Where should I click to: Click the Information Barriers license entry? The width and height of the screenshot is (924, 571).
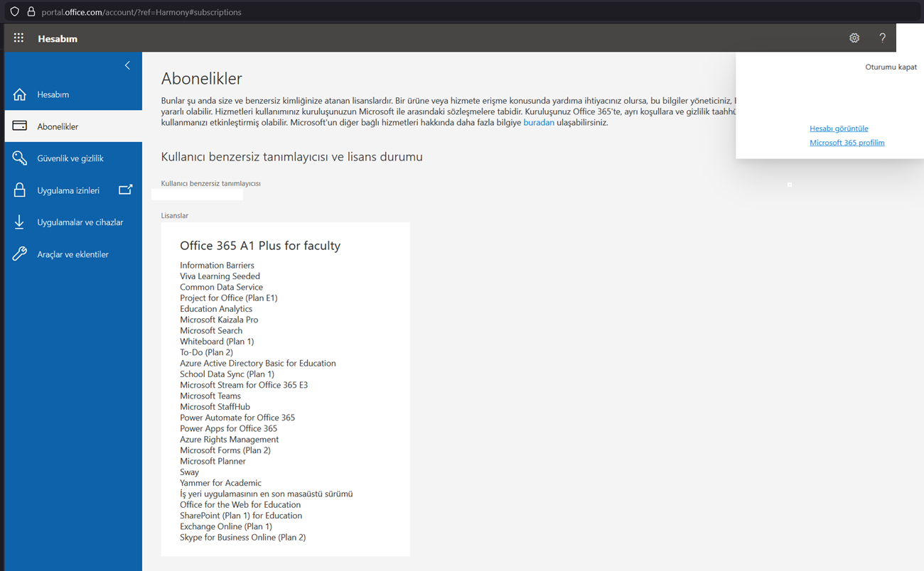tap(217, 266)
